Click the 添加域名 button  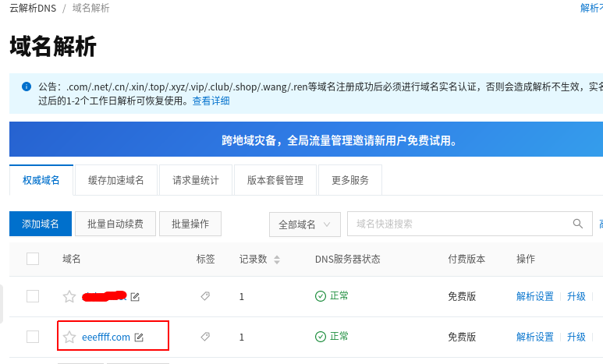point(41,224)
